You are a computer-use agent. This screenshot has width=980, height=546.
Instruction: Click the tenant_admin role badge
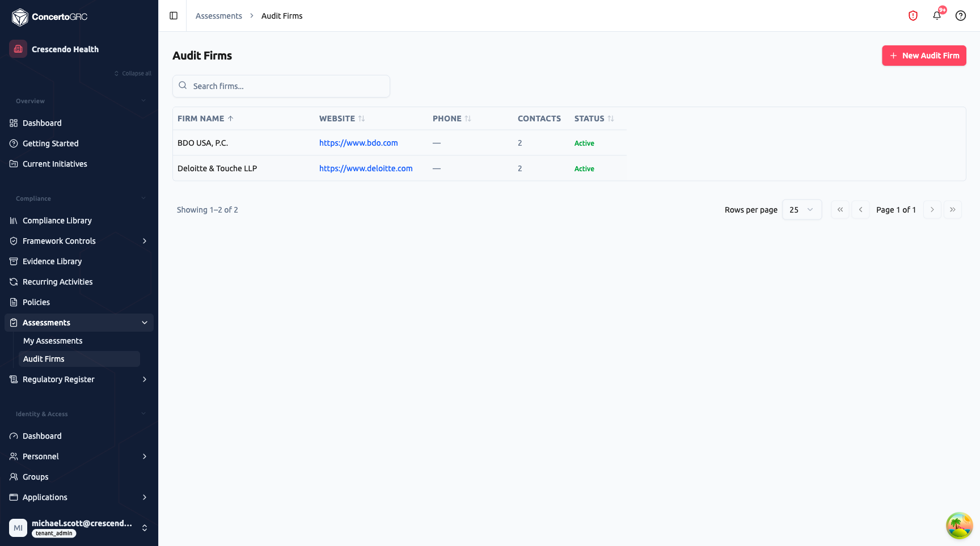point(54,534)
